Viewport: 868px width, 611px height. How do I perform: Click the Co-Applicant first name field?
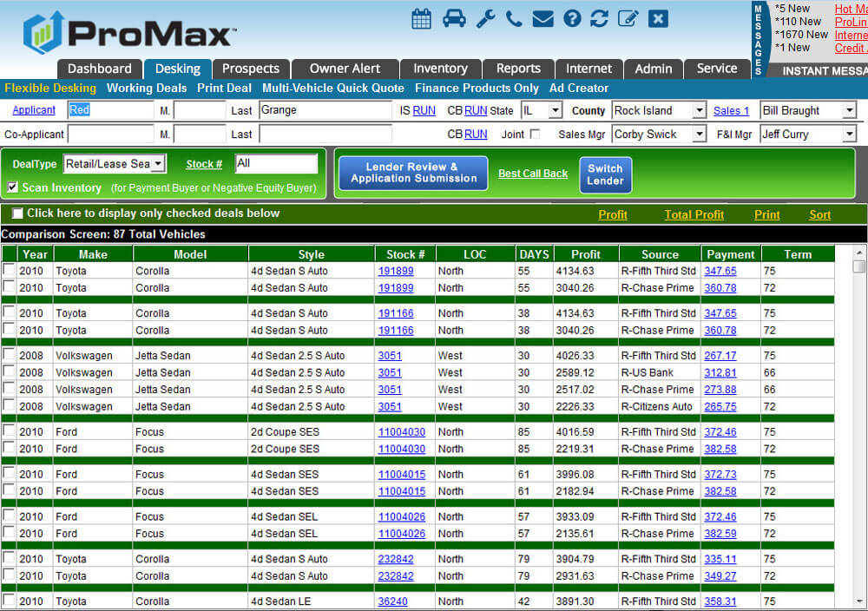111,134
